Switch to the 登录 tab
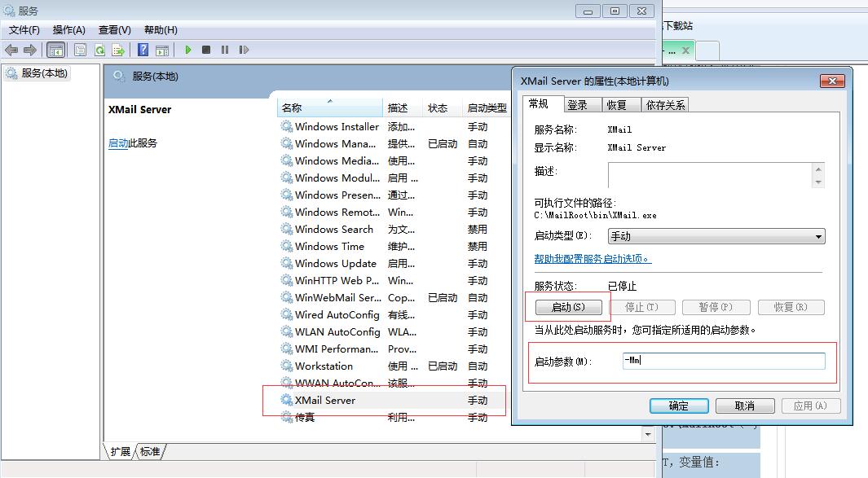 583,105
